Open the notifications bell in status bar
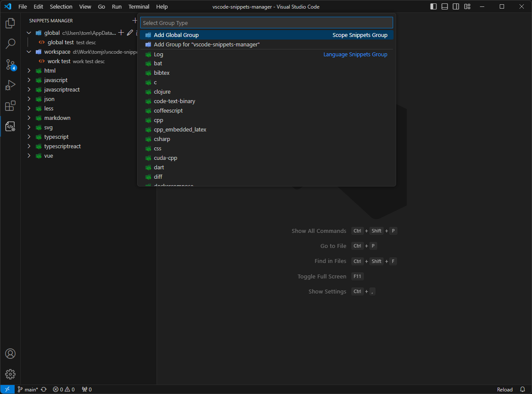The width and height of the screenshot is (532, 394). (x=523, y=390)
